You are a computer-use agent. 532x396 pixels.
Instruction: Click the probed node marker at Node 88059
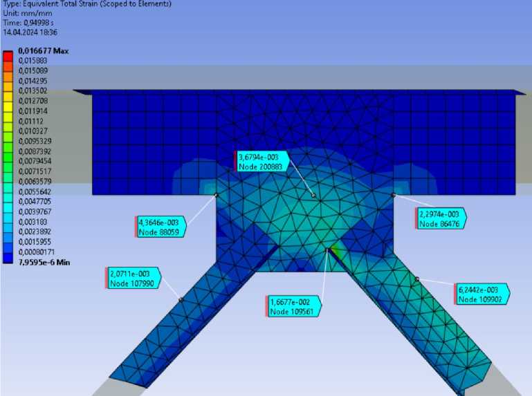click(x=216, y=195)
